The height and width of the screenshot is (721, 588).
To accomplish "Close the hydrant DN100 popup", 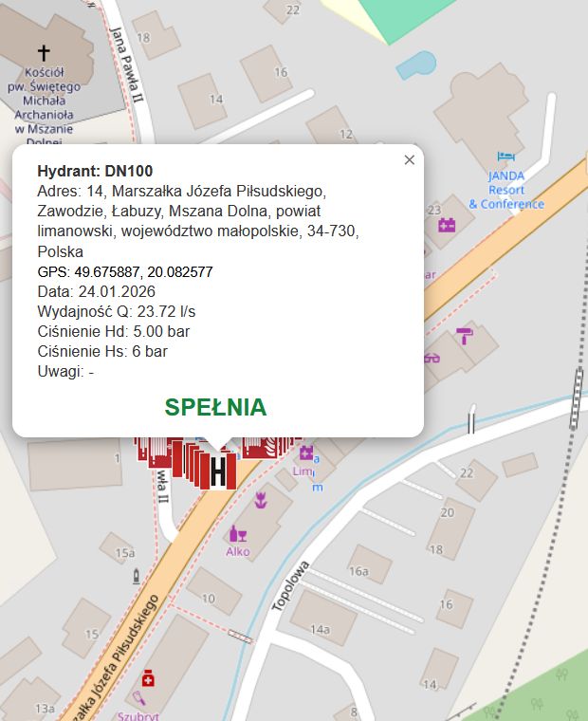I will (x=409, y=159).
